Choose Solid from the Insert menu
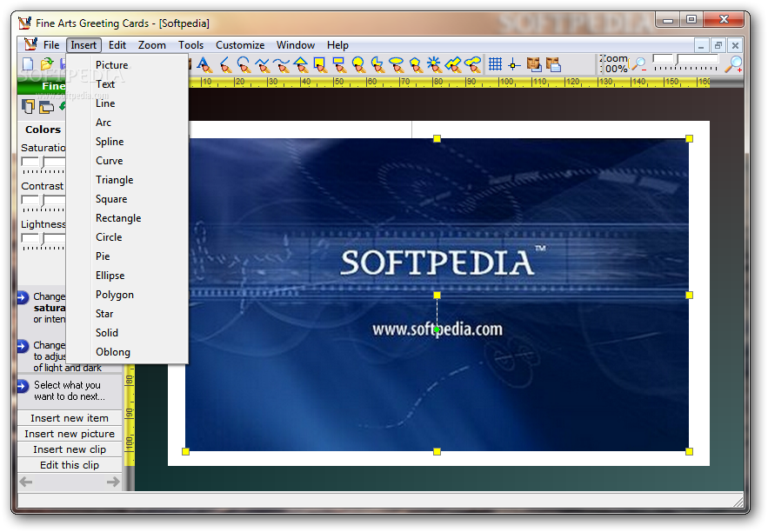 tap(127, 333)
